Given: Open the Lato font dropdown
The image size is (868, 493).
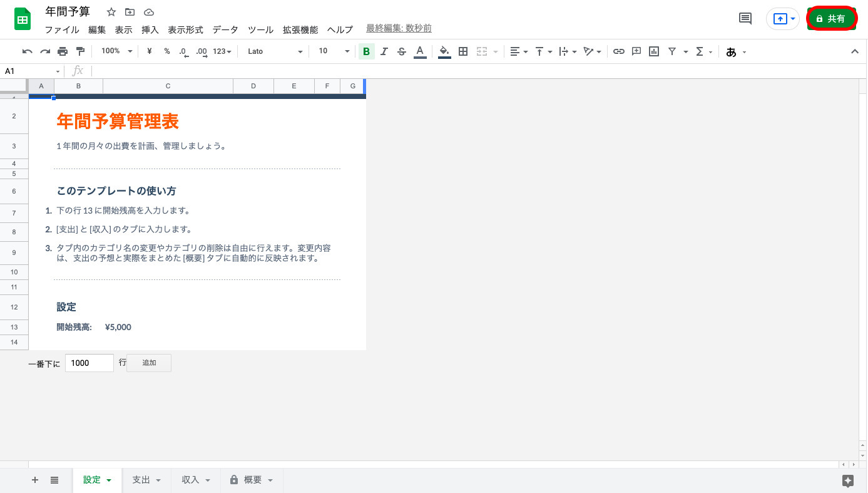Looking at the screenshot, I should point(275,51).
